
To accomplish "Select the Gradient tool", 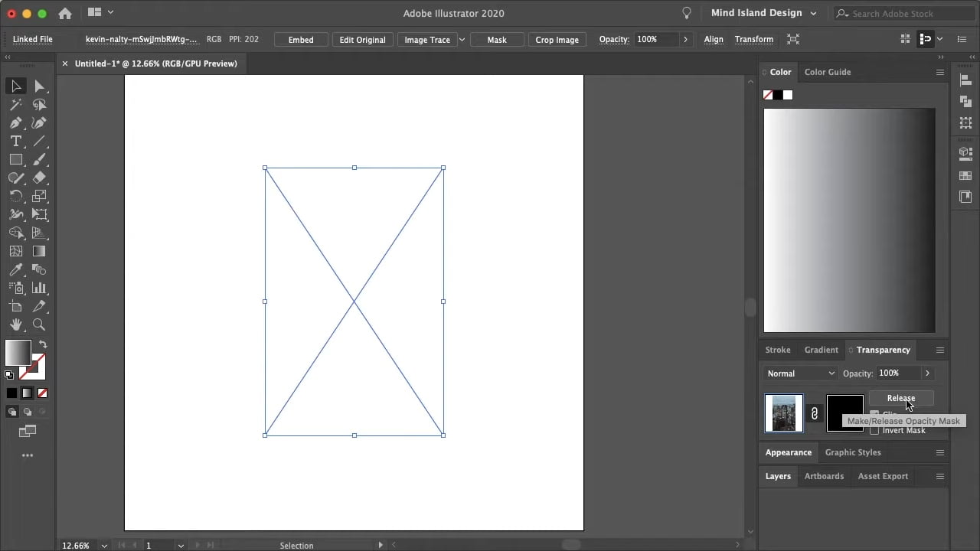I will [x=39, y=251].
